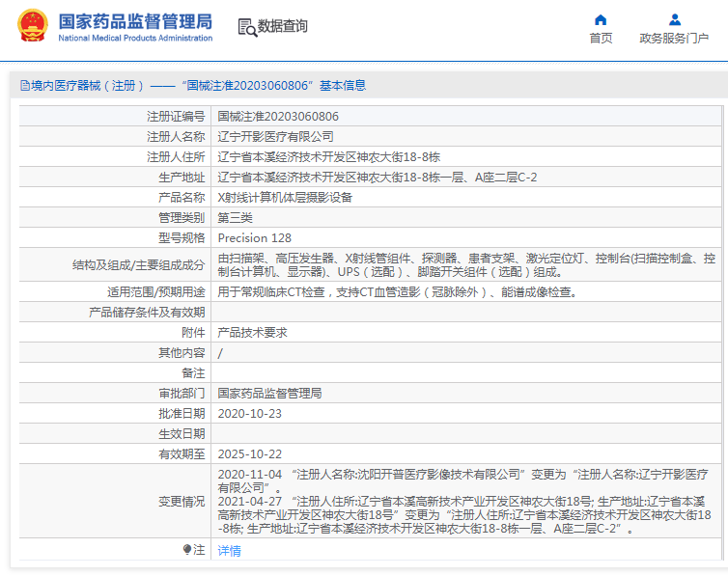The image size is (728, 576).
Task: Click the 数据查询 heading text
Action: click(283, 26)
